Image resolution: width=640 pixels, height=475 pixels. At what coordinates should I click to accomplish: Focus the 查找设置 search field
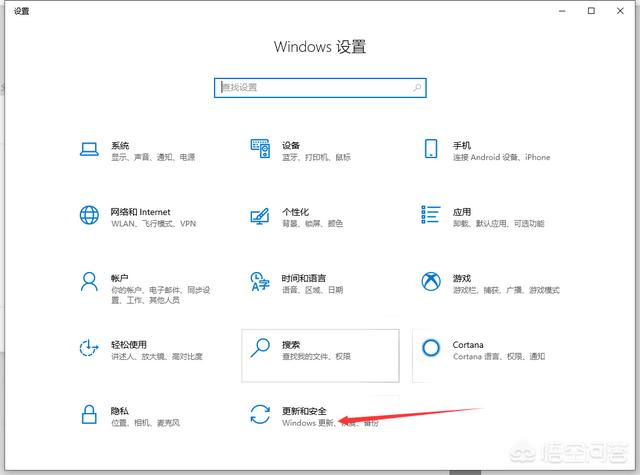[x=320, y=88]
